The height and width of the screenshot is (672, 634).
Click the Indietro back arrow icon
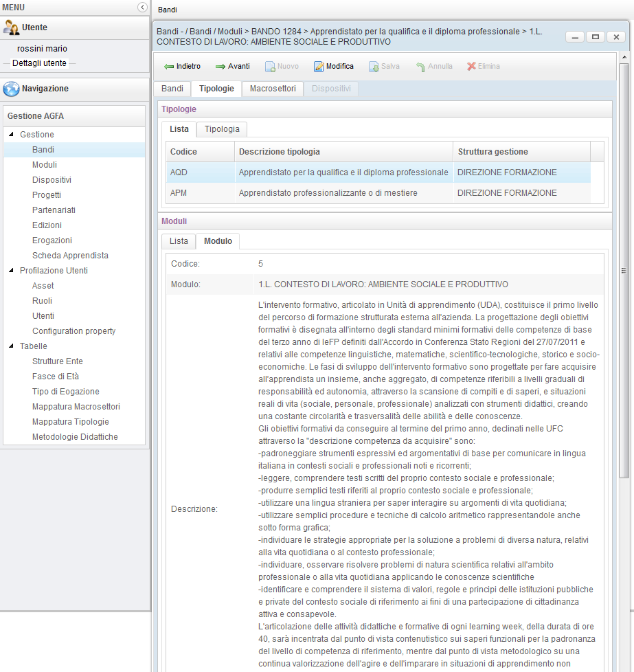pyautogui.click(x=168, y=67)
